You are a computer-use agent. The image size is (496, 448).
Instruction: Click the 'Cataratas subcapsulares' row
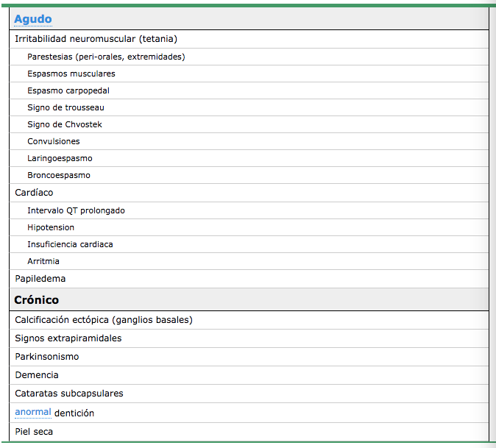tap(69, 394)
